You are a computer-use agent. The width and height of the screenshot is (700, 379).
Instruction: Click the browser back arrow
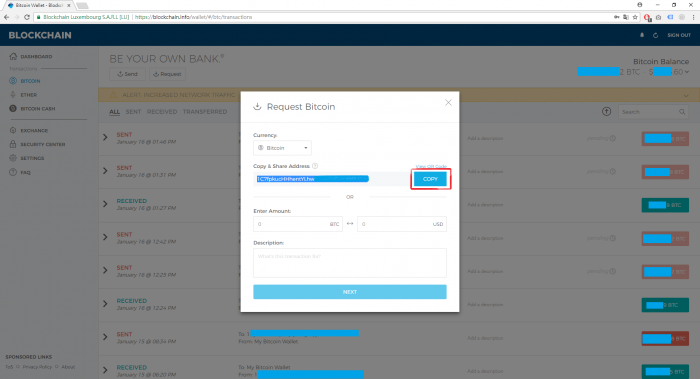pos(6,17)
